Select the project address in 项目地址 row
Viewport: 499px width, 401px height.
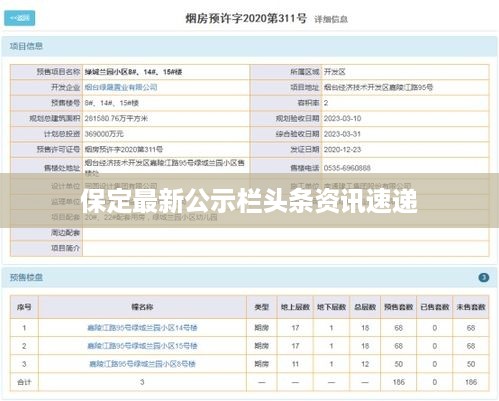pos(378,87)
